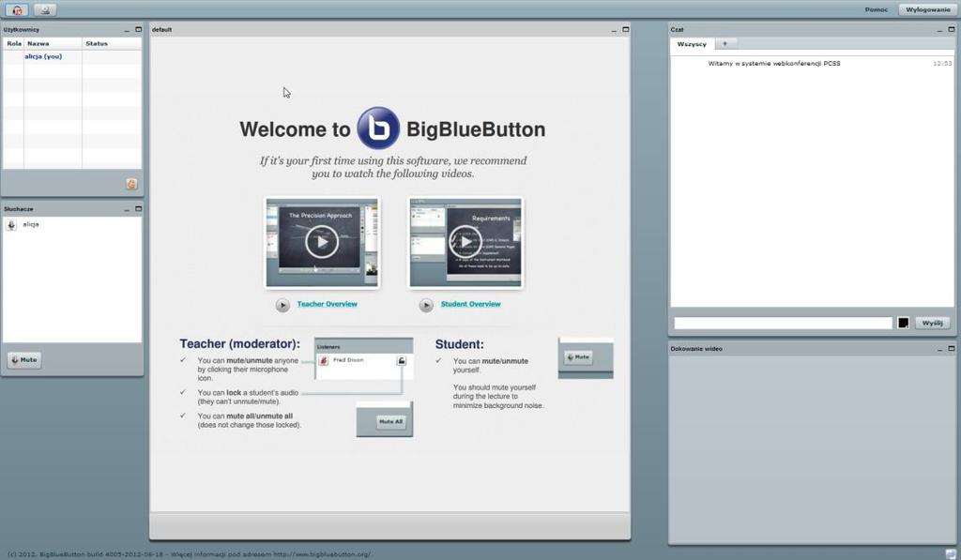961x560 pixels.
Task: Sort by Status column header
Action: (x=112, y=43)
